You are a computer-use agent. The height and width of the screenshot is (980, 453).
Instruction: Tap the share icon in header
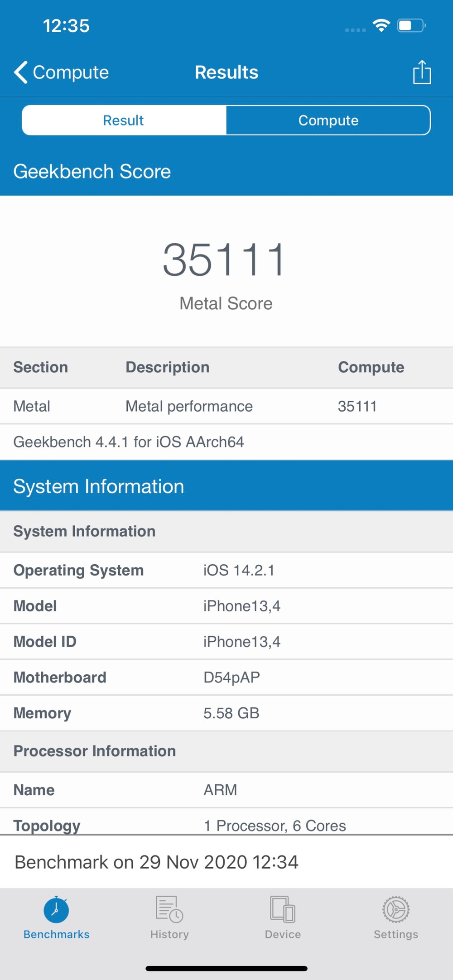point(421,72)
